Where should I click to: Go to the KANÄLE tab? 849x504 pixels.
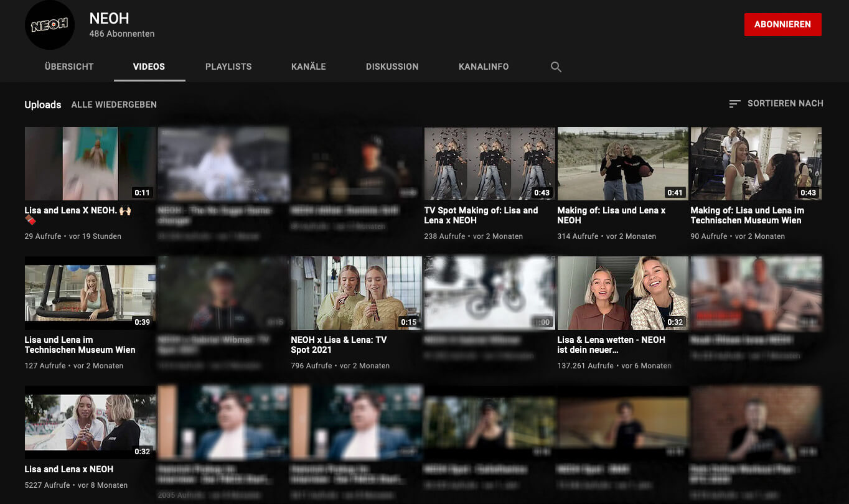[x=309, y=67]
